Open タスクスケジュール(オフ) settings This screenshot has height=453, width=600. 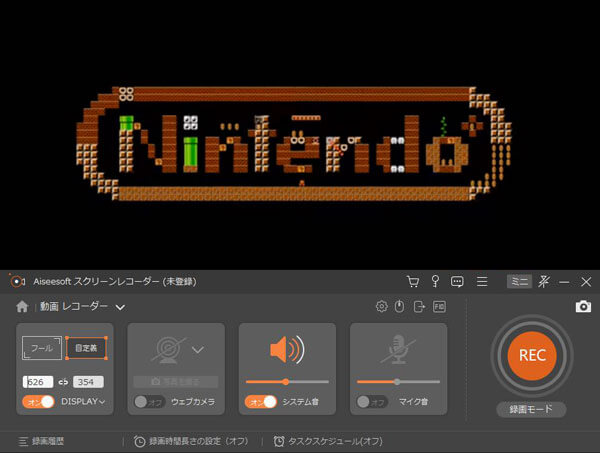(328, 442)
